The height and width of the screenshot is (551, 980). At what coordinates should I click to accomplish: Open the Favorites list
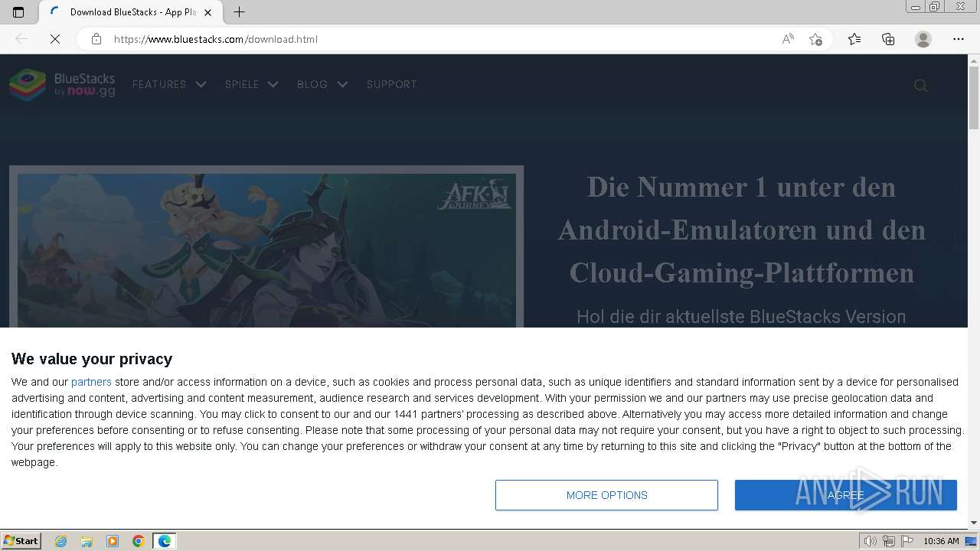[x=854, y=39]
